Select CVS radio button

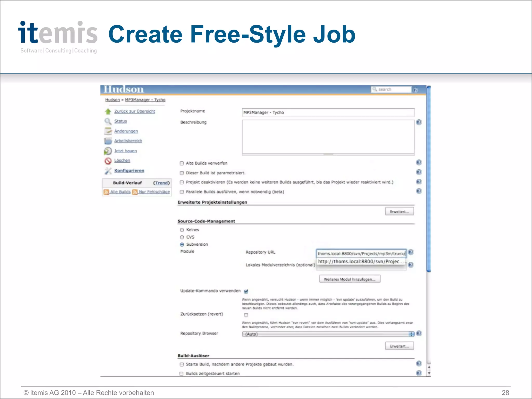(182, 237)
